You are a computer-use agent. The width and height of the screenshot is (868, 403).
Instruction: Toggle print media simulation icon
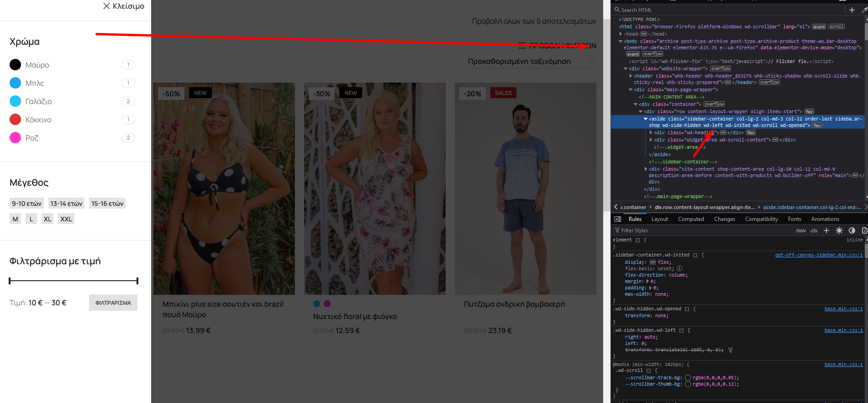click(864, 230)
